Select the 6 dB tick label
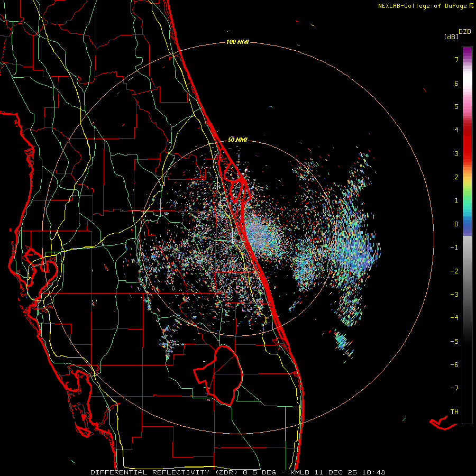This screenshot has height=476, width=476. pos(456,83)
